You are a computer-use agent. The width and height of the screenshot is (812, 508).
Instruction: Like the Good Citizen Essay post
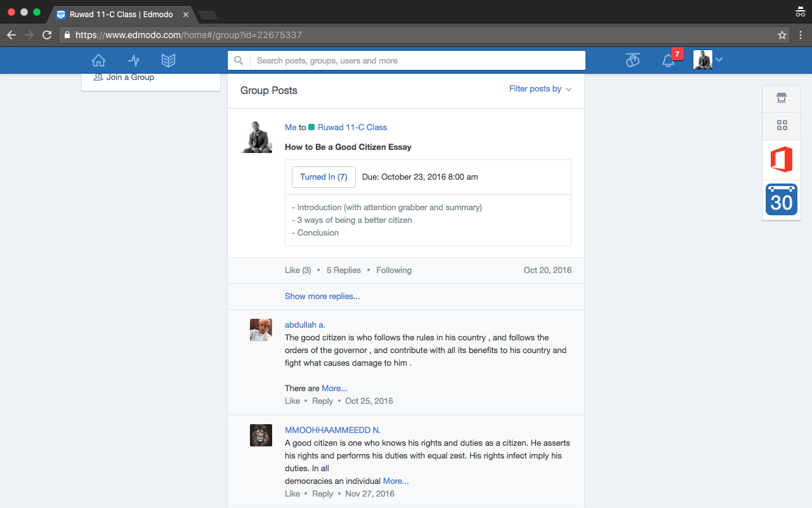(x=298, y=270)
